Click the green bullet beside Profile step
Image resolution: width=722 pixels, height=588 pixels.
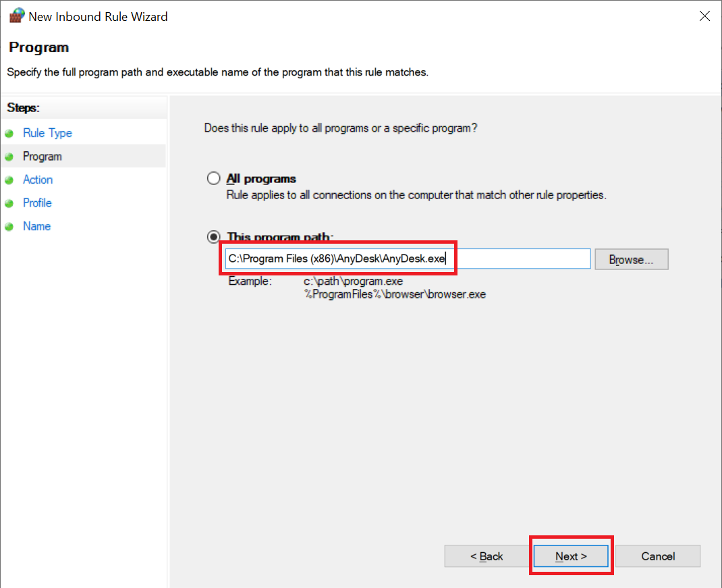point(9,203)
